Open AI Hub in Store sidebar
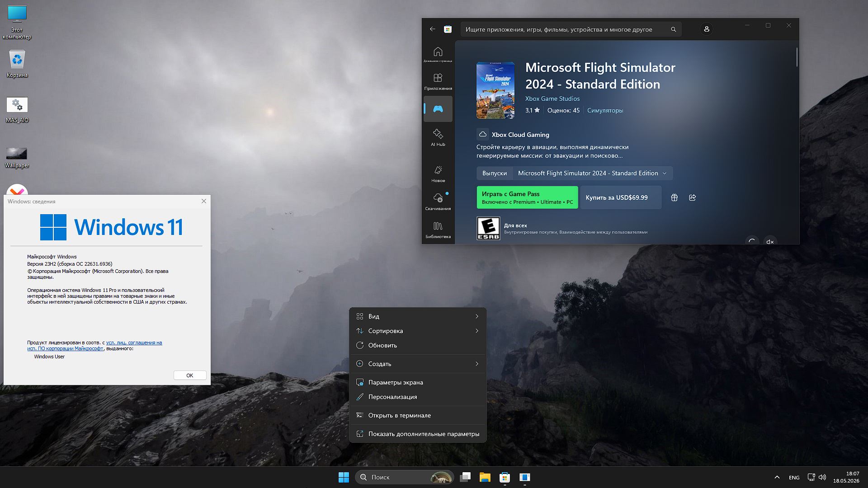868x488 pixels. click(x=438, y=138)
